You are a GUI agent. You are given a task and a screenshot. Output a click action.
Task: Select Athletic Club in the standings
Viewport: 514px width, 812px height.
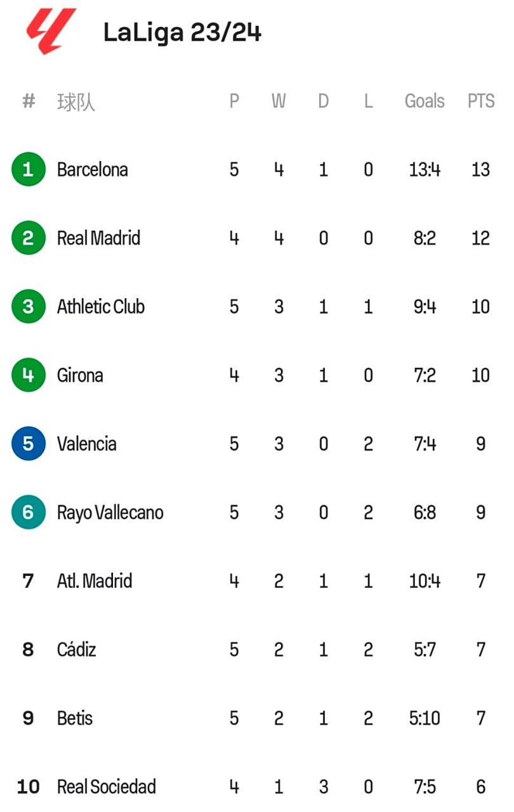pos(101,306)
